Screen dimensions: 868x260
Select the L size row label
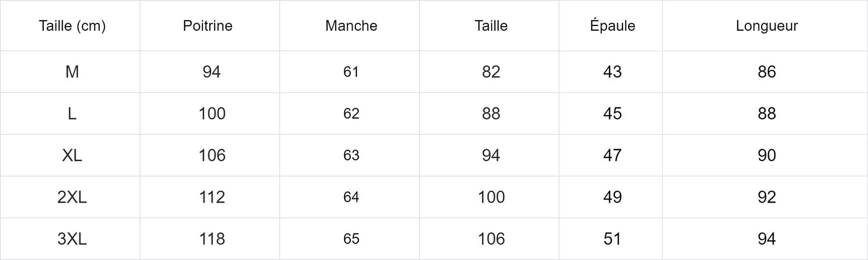(72, 114)
